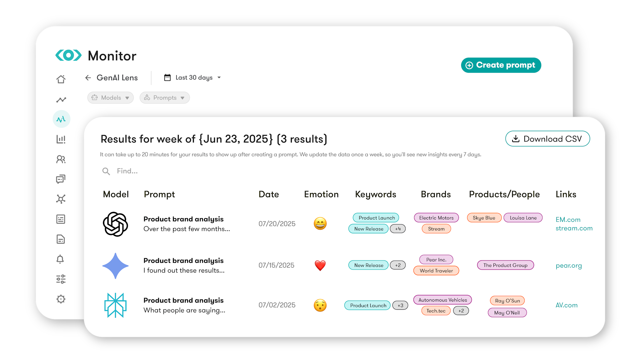Image resolution: width=644 pixels, height=362 pixels.
Task: Click the settings gear sidebar icon
Action: click(61, 299)
